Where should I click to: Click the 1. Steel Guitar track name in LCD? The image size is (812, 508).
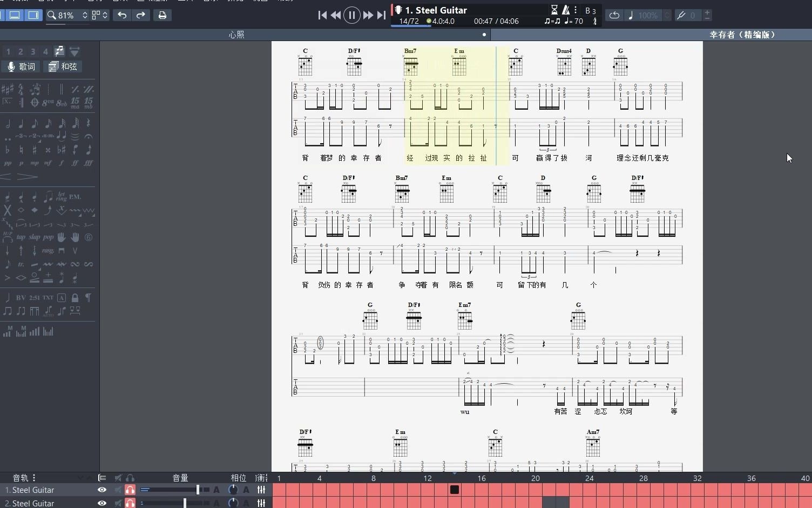tap(436, 10)
